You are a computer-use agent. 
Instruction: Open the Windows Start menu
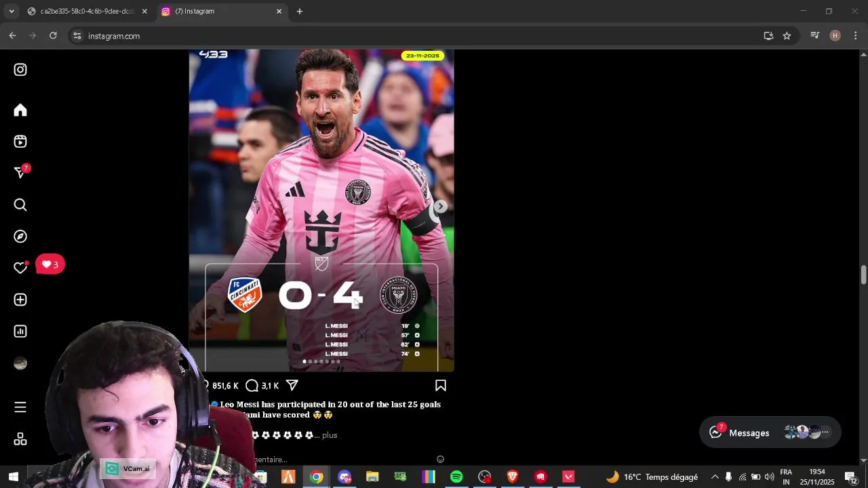pyautogui.click(x=13, y=477)
